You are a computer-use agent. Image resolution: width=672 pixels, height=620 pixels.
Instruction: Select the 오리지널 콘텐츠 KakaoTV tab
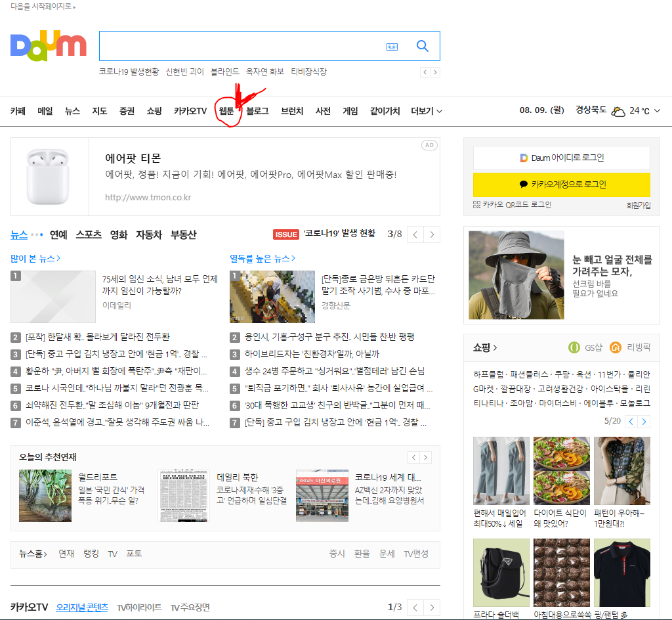[82, 607]
